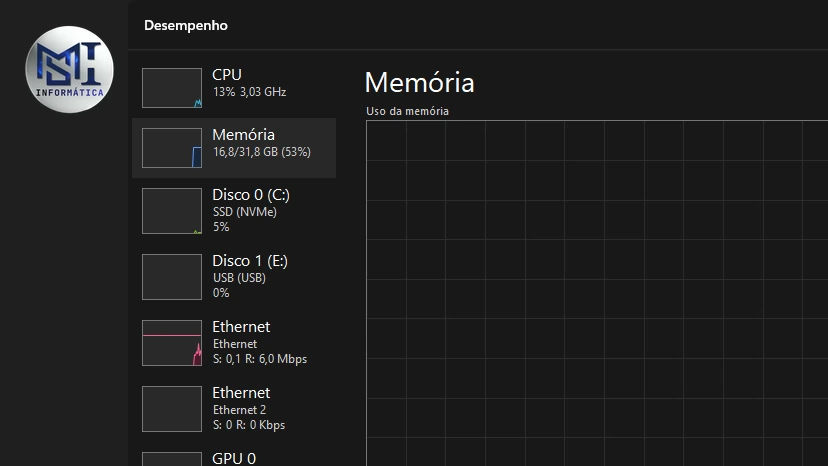Image resolution: width=828 pixels, height=466 pixels.
Task: Click the Disco 1 '0%' usage value
Action: [221, 293]
